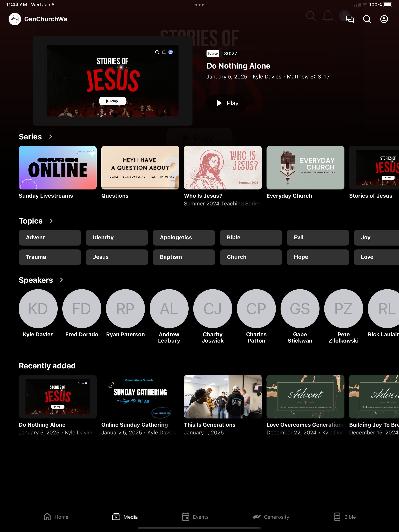Open the three-dot multitasking menu
This screenshot has width=399, height=532.
coord(199,4)
